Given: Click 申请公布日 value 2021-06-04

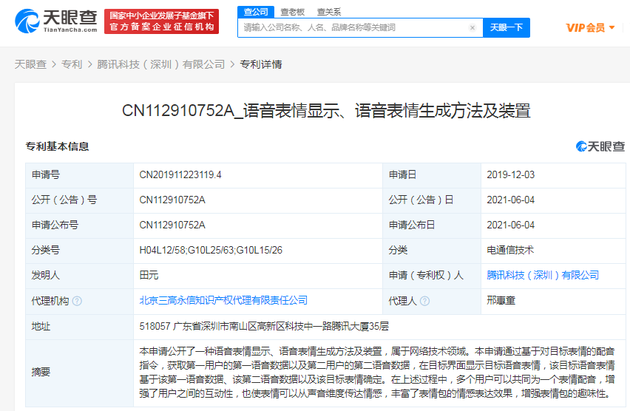Looking at the screenshot, I should pyautogui.click(x=511, y=225).
